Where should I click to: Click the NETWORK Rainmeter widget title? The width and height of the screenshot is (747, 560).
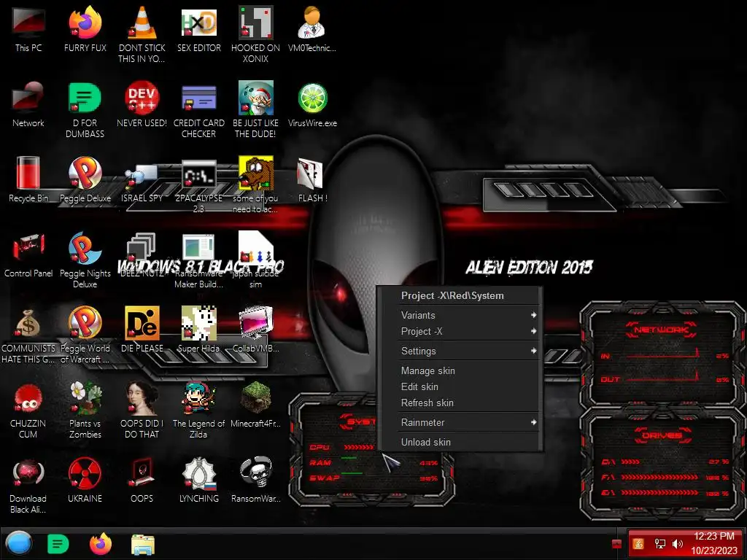[x=661, y=330]
